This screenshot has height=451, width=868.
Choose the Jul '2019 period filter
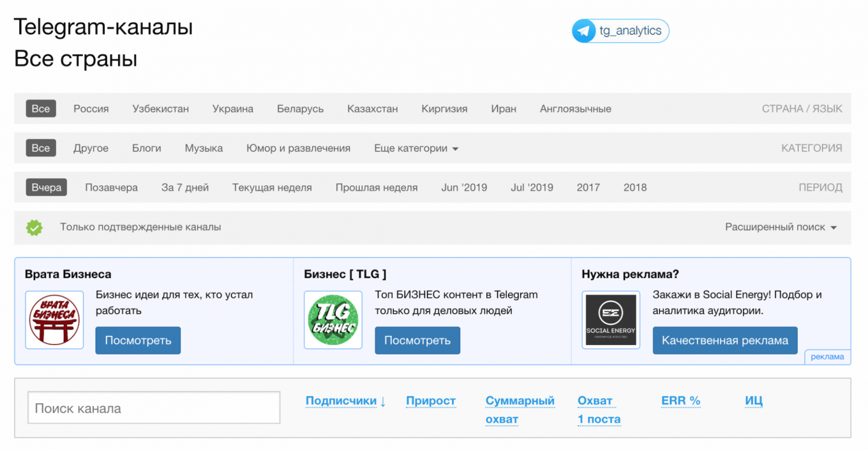click(532, 188)
